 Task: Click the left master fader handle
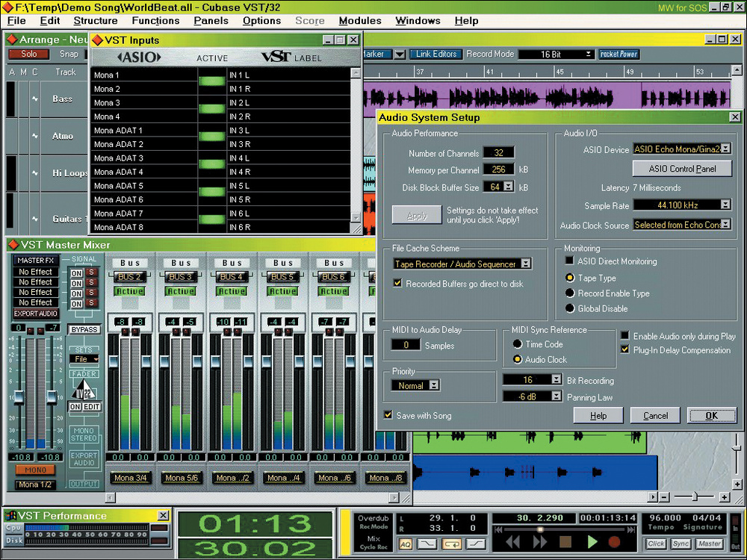pos(19,397)
